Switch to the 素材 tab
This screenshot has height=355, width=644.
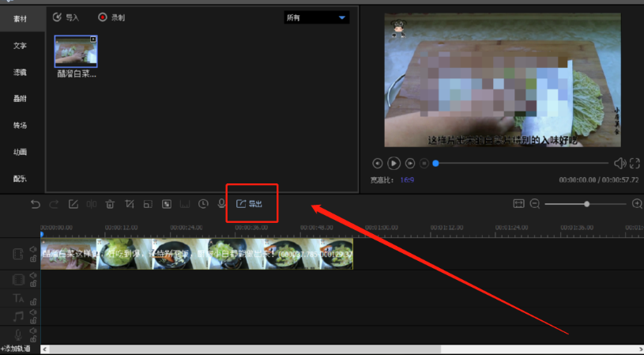tap(20, 19)
